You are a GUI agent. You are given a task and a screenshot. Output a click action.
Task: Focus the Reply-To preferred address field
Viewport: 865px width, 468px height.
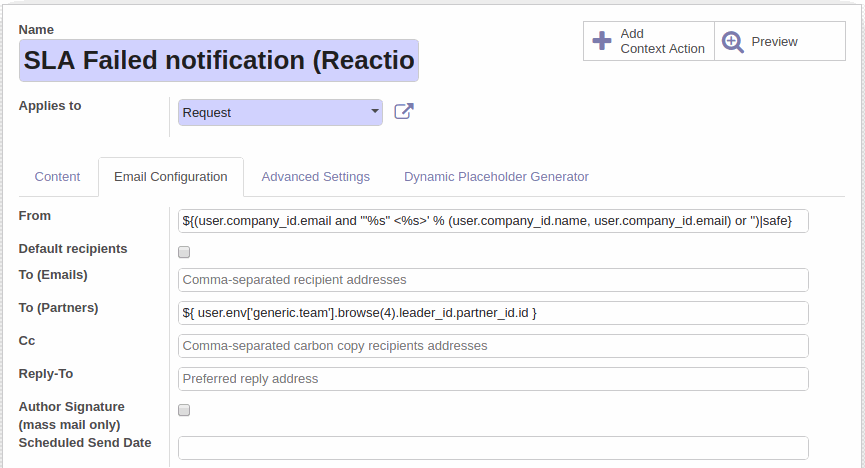(x=493, y=379)
